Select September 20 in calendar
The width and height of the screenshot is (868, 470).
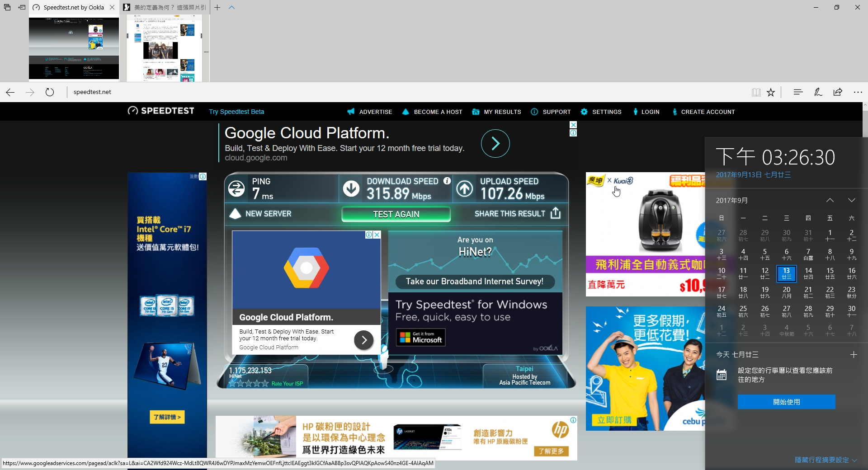point(787,292)
